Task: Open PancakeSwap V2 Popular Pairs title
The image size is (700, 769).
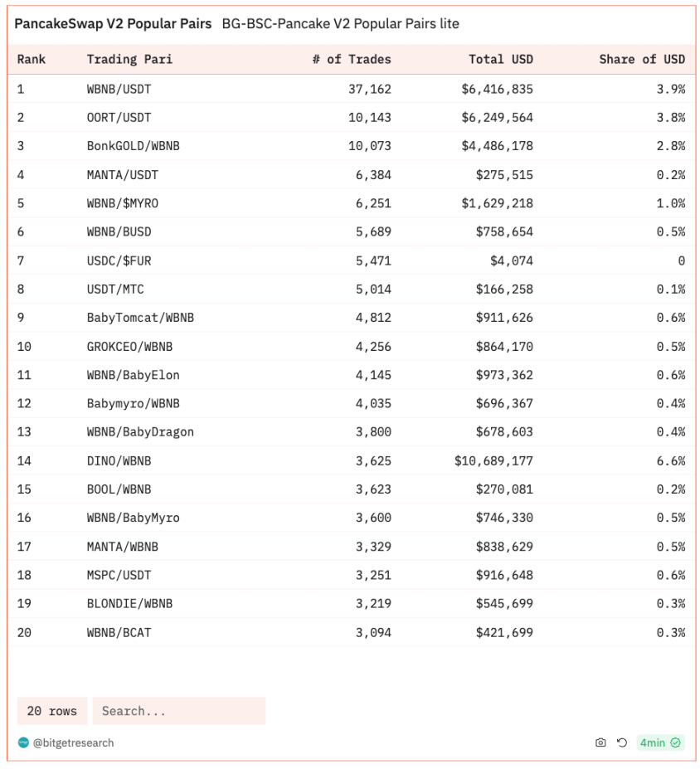Action: (x=113, y=23)
